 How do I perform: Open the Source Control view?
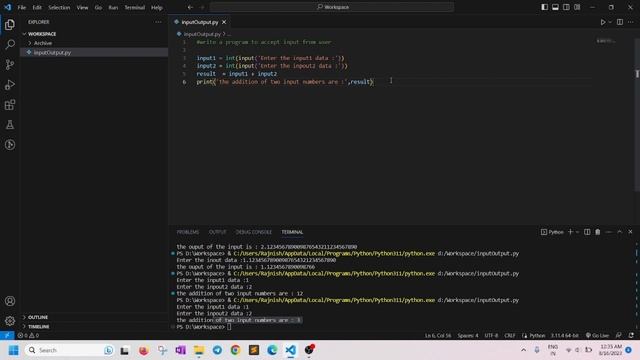tap(10, 64)
